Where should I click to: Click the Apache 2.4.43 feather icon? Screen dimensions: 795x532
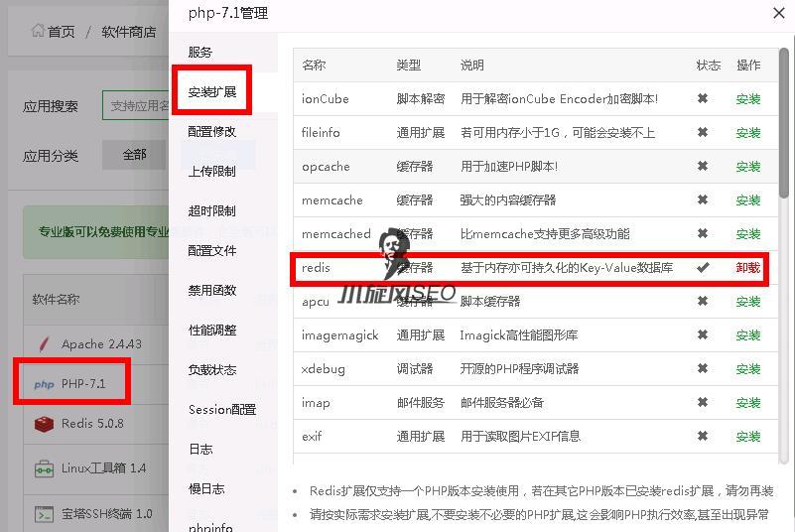tap(44, 344)
